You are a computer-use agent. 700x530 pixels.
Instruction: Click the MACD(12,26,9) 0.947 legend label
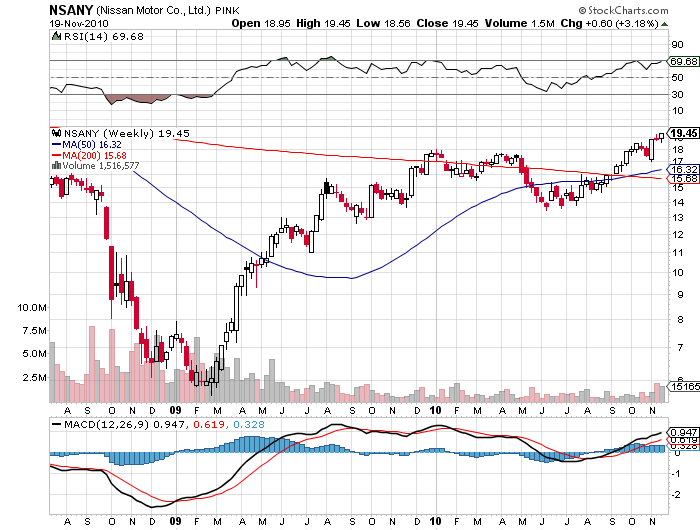coord(124,424)
